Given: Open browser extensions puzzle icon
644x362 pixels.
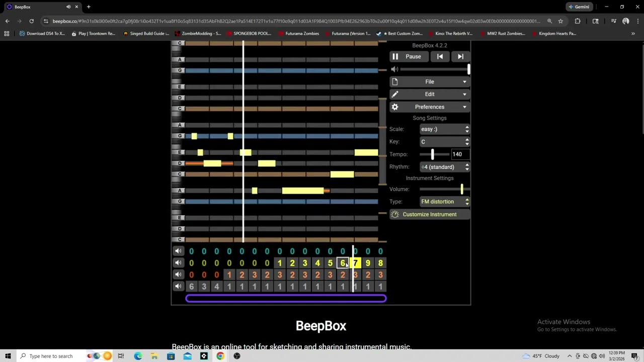Looking at the screenshot, I should 578,21.
